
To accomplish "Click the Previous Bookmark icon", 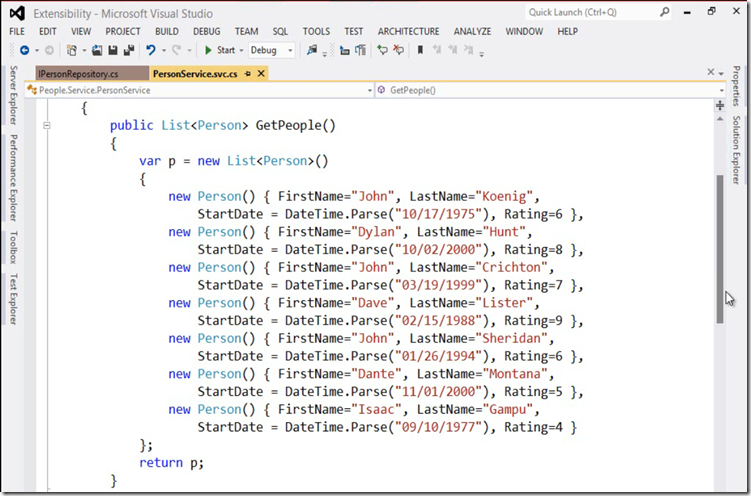I will coord(437,49).
